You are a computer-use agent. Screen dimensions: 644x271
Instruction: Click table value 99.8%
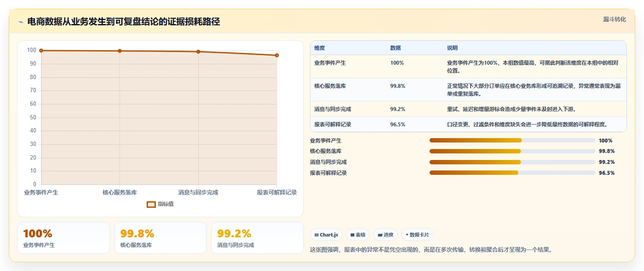[398, 86]
